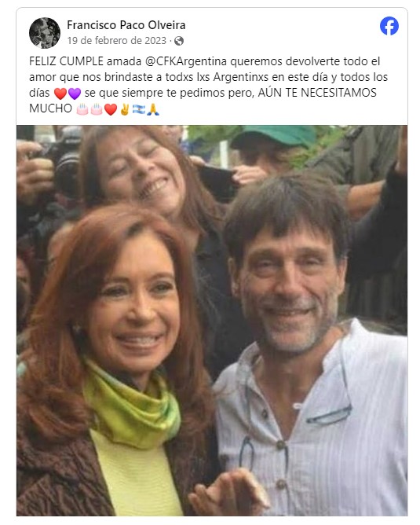Click the praying hands emoji
Image resolution: width=420 pixels, height=525 pixels.
pos(153,109)
